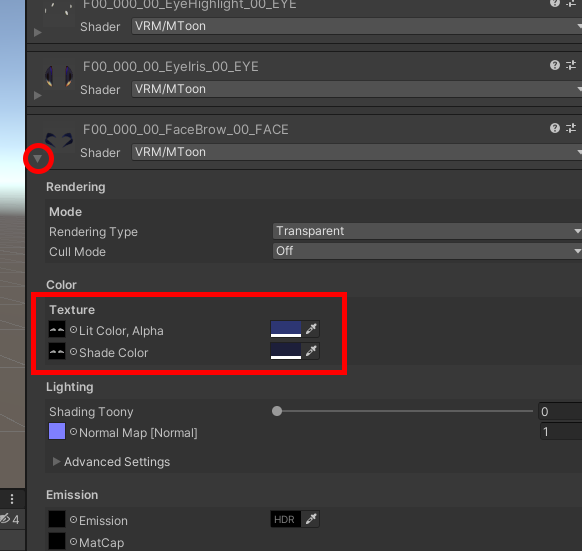Image resolution: width=582 pixels, height=551 pixels.
Task: Open help icon for EyeIris material
Action: point(555,65)
